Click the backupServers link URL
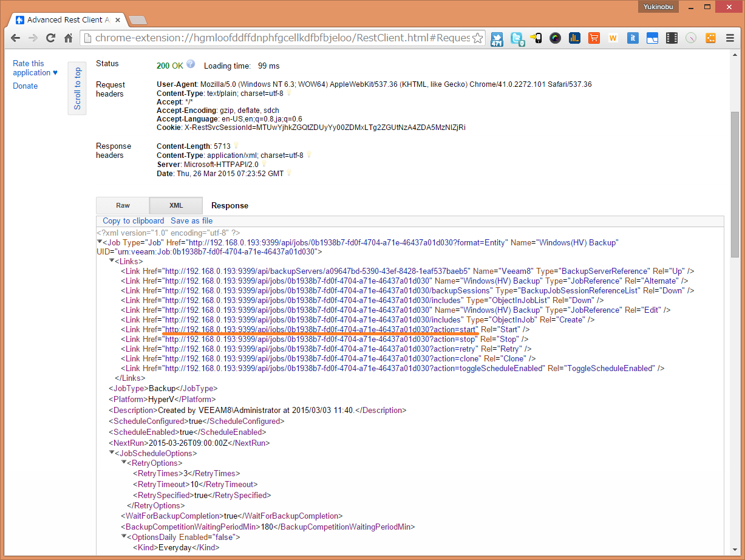 point(317,271)
